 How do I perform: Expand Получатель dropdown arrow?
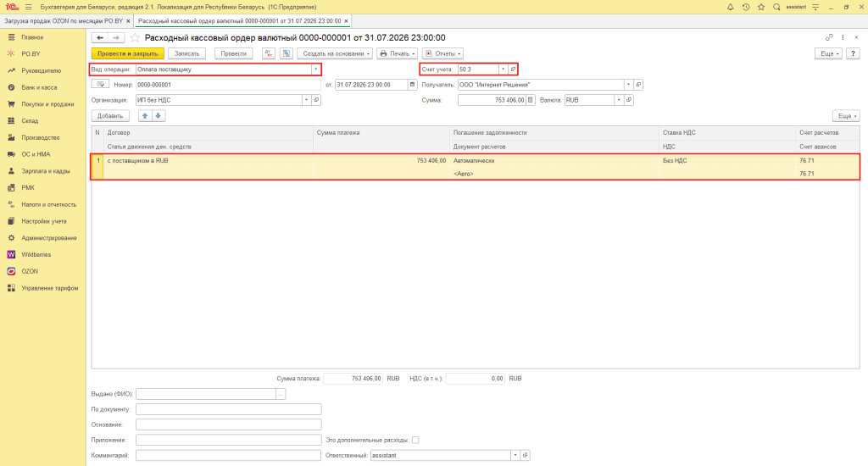[x=628, y=85]
